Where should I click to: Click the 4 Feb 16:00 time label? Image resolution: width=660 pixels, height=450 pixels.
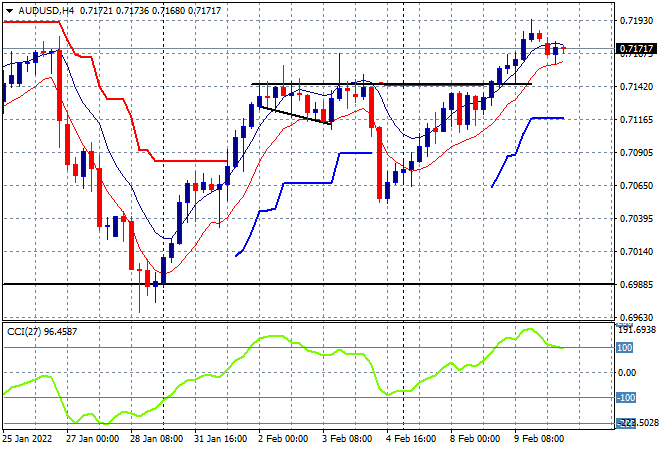pos(410,439)
